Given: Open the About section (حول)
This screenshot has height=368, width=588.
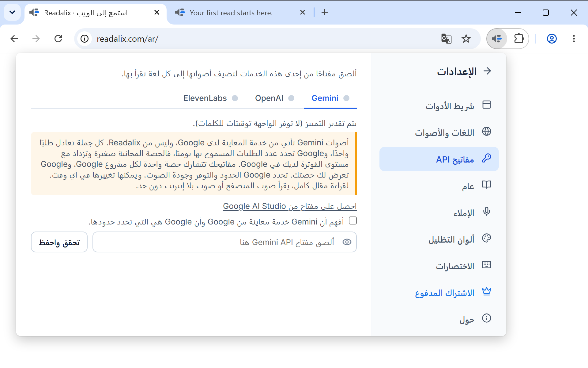Looking at the screenshot, I should click(x=439, y=319).
